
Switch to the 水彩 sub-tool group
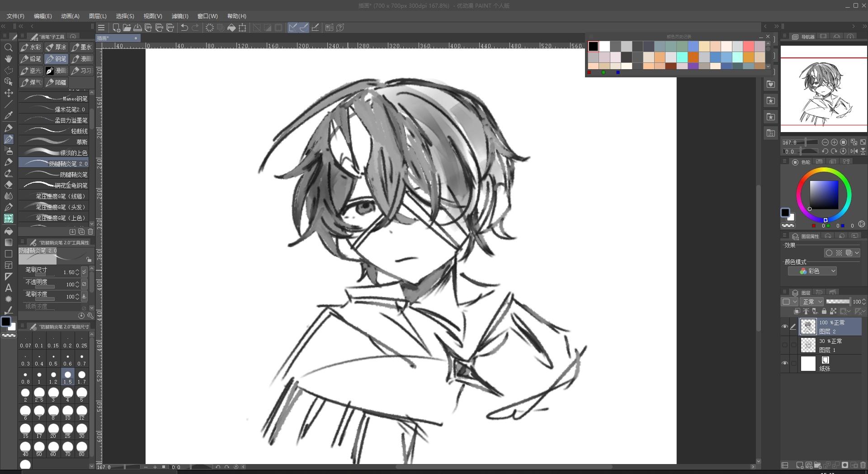click(x=31, y=47)
